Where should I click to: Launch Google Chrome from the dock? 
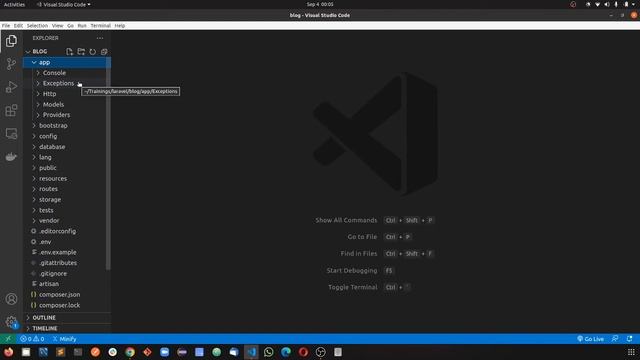[130, 352]
